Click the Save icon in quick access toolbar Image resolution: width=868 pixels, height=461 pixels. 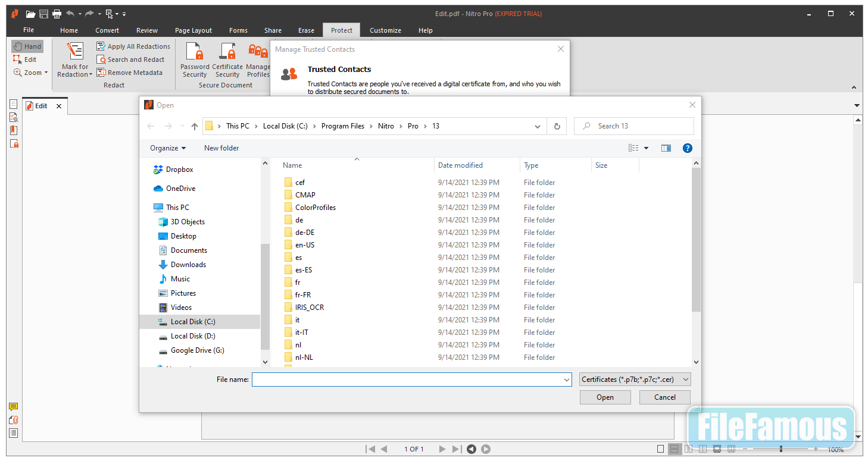pyautogui.click(x=43, y=14)
